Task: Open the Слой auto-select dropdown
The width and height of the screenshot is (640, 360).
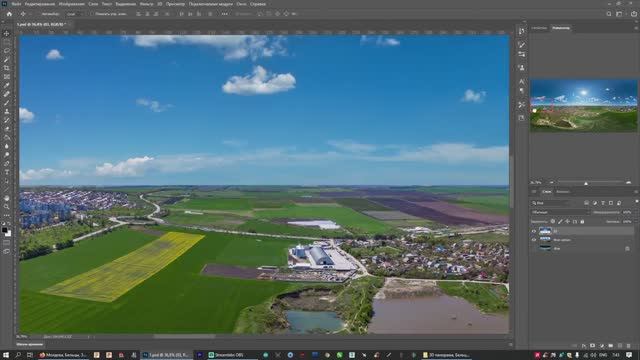Action: 75,14
